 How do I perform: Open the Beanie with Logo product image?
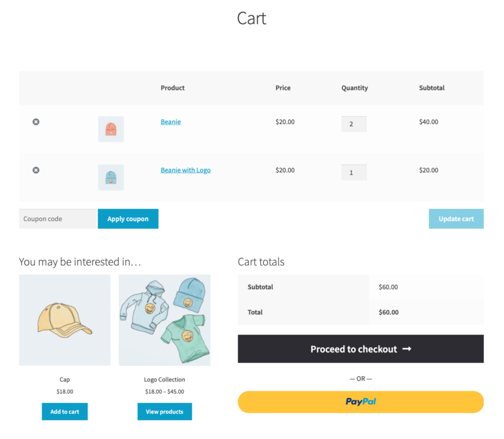111,177
